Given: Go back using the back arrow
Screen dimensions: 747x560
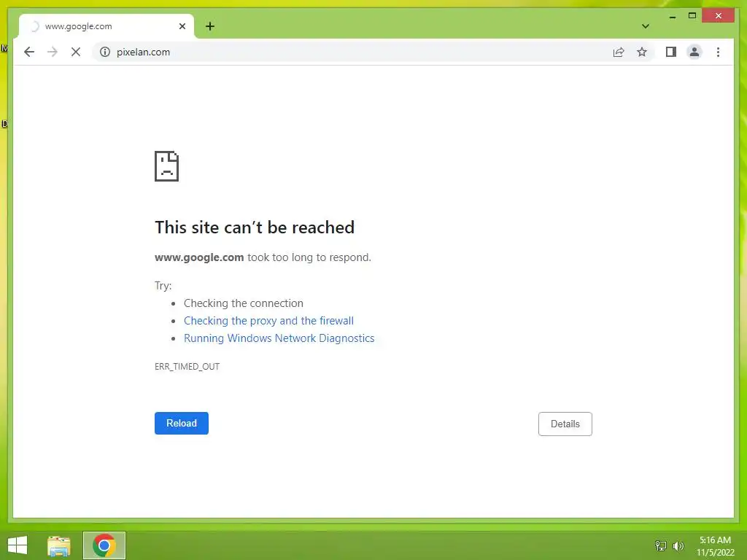Looking at the screenshot, I should pos(29,52).
